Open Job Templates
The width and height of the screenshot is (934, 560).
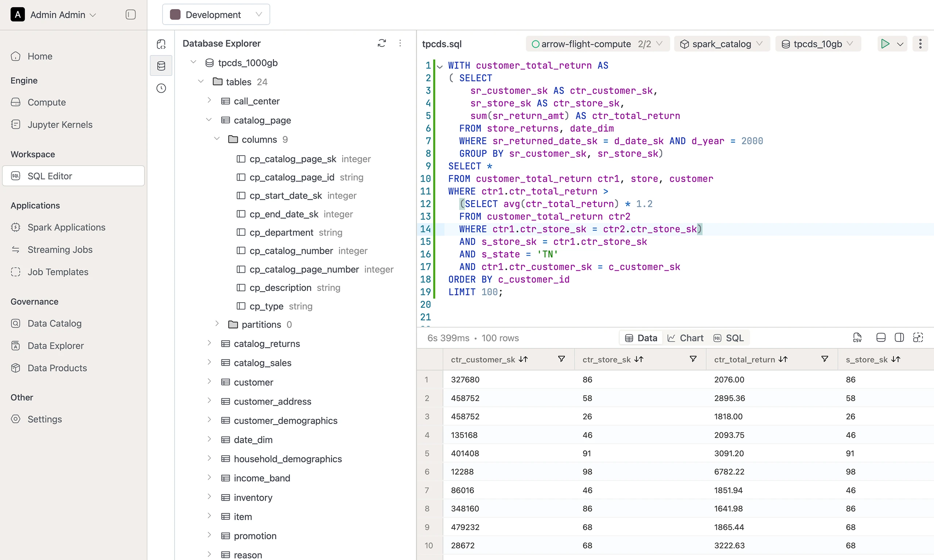pyautogui.click(x=58, y=272)
